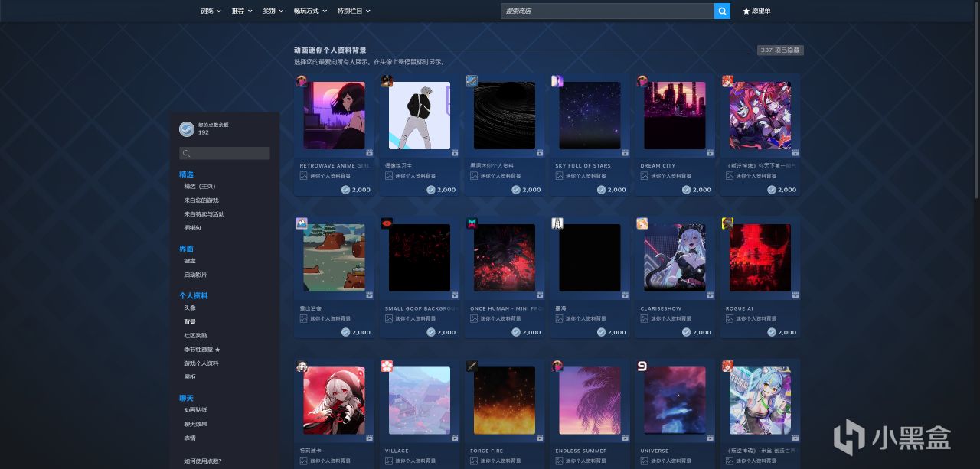Open 偶像练习生 background thumbnail

click(x=420, y=116)
